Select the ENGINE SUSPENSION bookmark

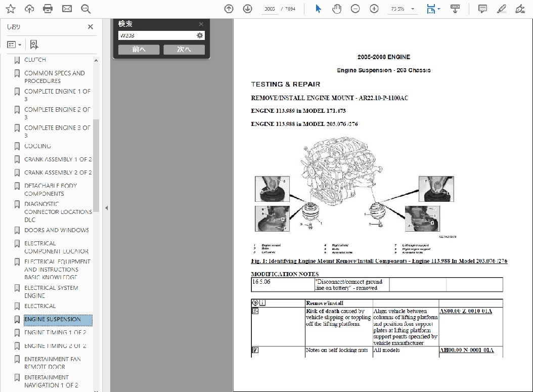58,320
